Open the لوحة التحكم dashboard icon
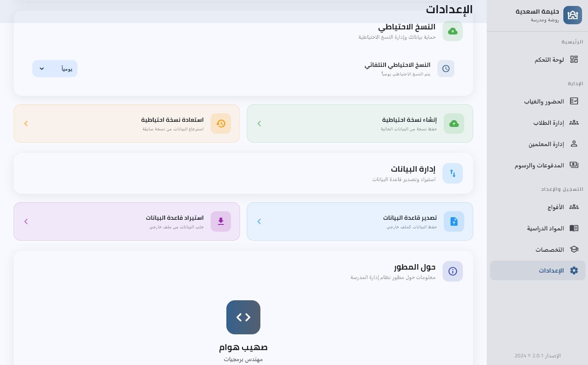 click(x=574, y=59)
